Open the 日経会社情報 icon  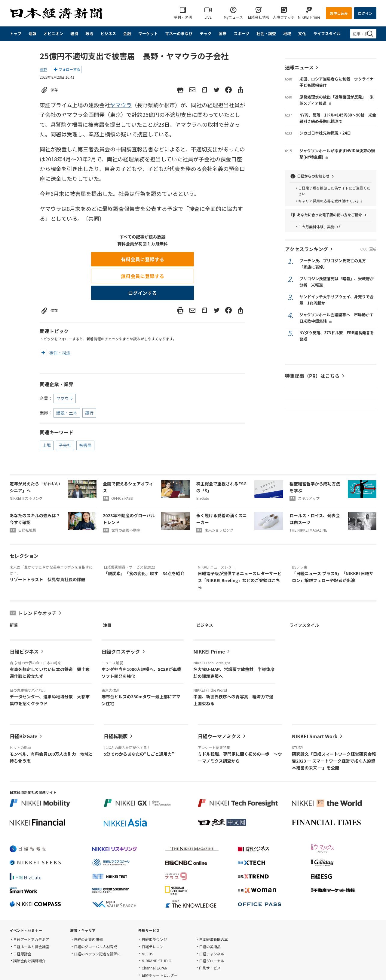pyautogui.click(x=259, y=10)
